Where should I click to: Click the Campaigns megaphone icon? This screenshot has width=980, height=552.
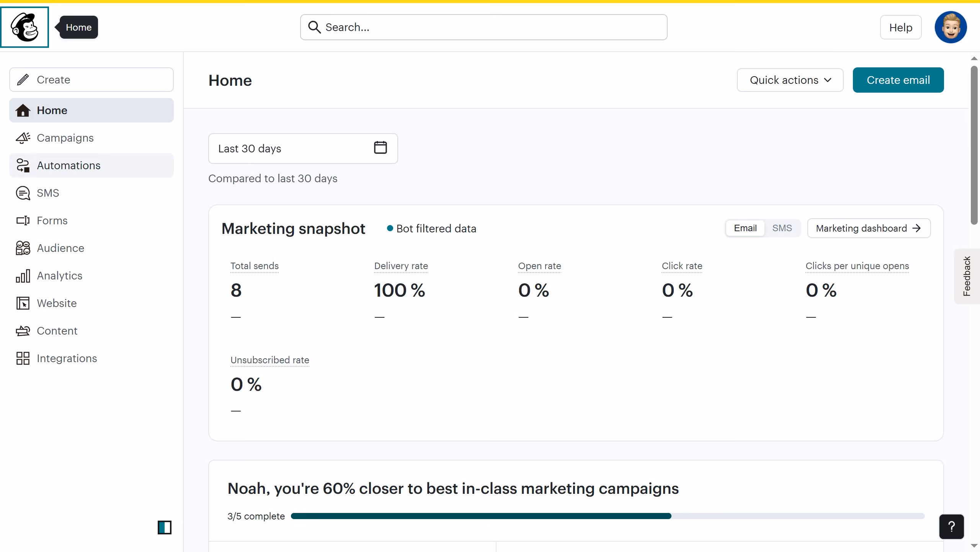pos(23,138)
